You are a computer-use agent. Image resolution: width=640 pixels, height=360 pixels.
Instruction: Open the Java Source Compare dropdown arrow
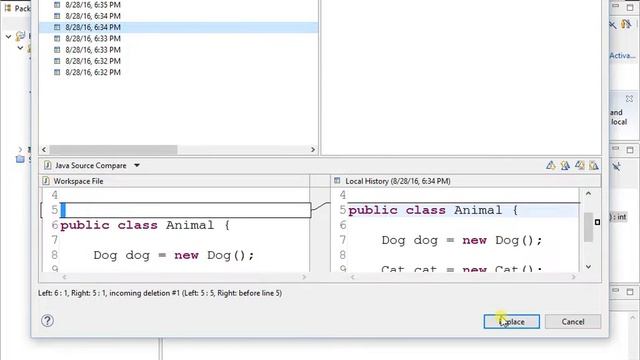tap(137, 165)
